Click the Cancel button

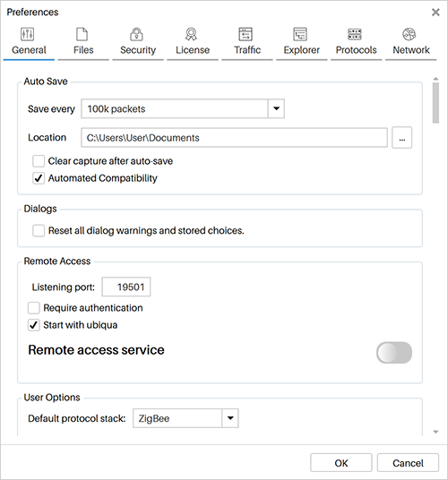click(x=408, y=463)
